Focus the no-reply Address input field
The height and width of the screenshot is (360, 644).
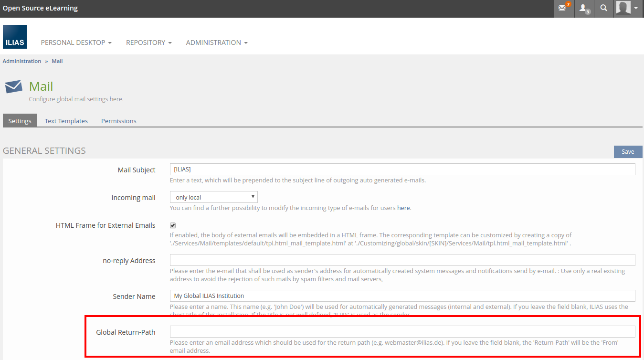click(x=402, y=260)
